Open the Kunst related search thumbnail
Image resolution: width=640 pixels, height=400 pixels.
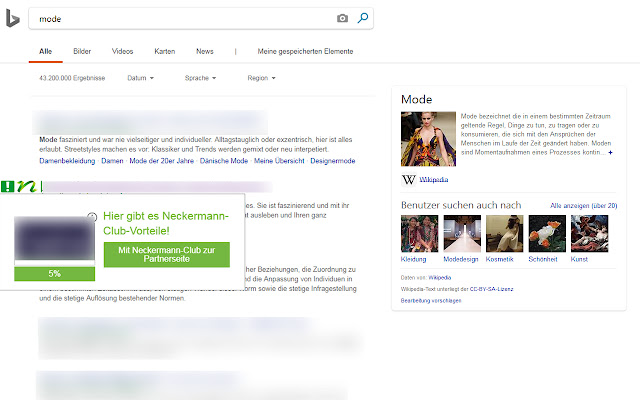[589, 233]
